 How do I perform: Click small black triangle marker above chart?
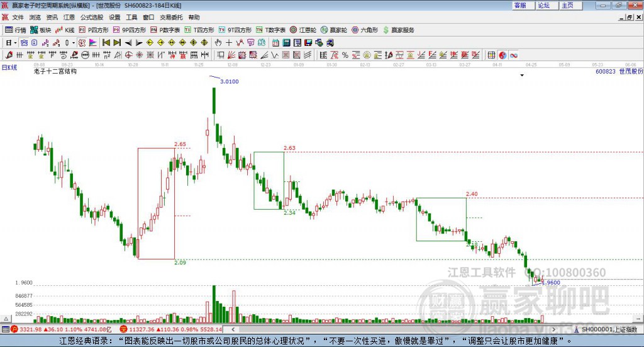[522, 75]
